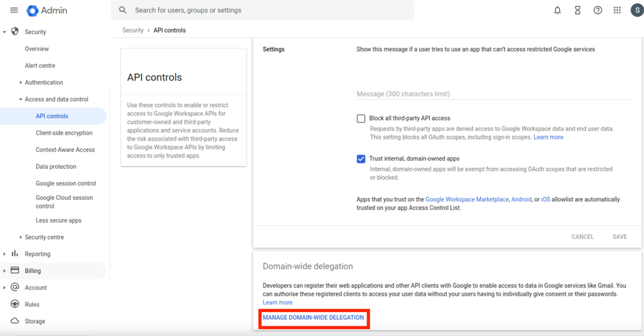
Task: Click the SAVE button
Action: point(619,236)
